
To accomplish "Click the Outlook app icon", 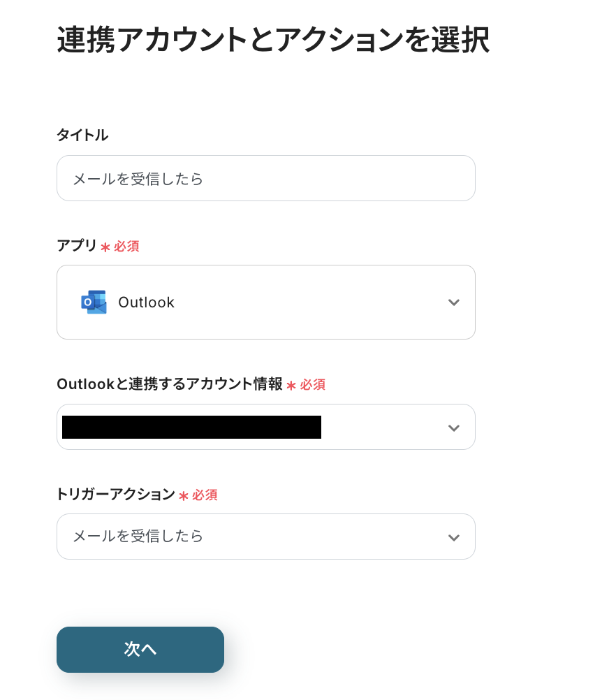I will point(94,302).
